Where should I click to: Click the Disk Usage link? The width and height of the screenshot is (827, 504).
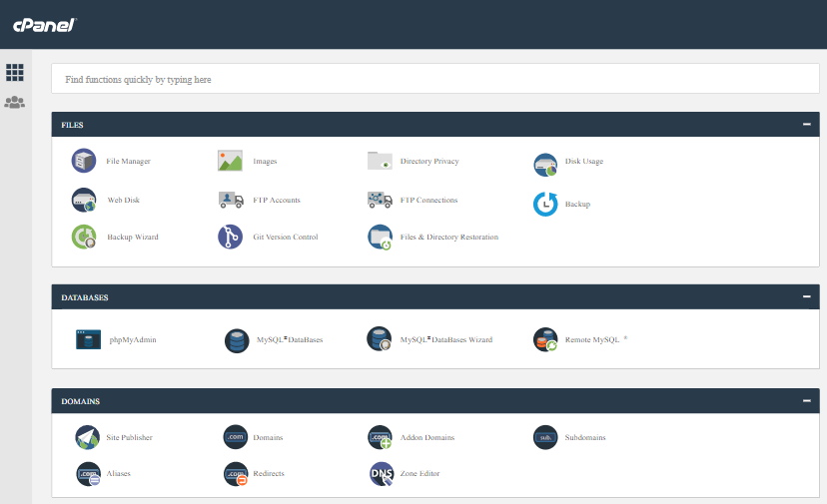coord(584,162)
